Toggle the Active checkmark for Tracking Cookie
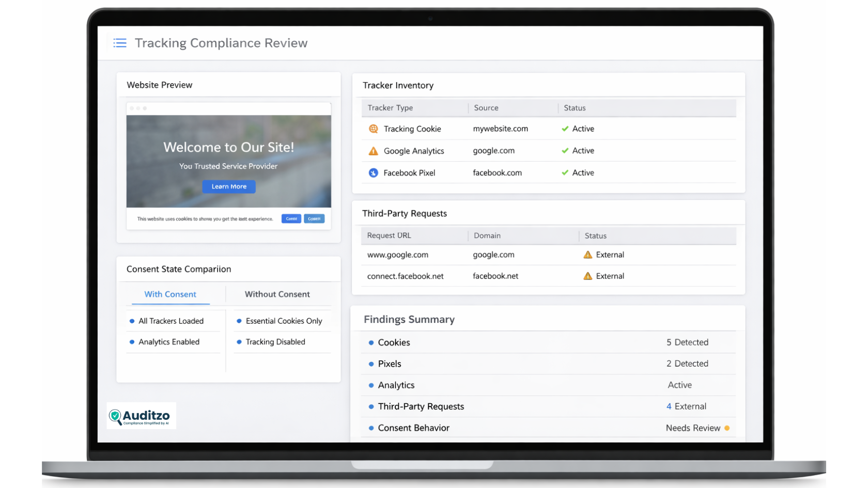Image resolution: width=868 pixels, height=488 pixels. pyautogui.click(x=564, y=129)
